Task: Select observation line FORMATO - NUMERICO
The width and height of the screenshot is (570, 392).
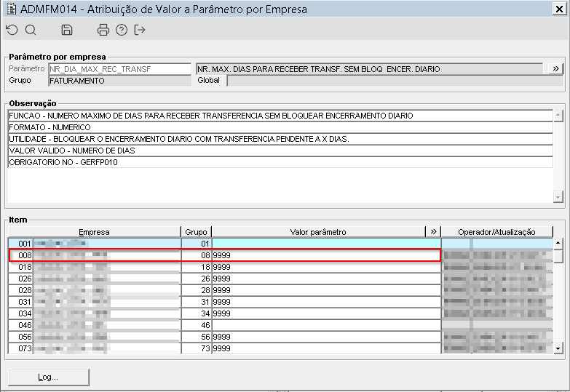Action: coord(280,127)
